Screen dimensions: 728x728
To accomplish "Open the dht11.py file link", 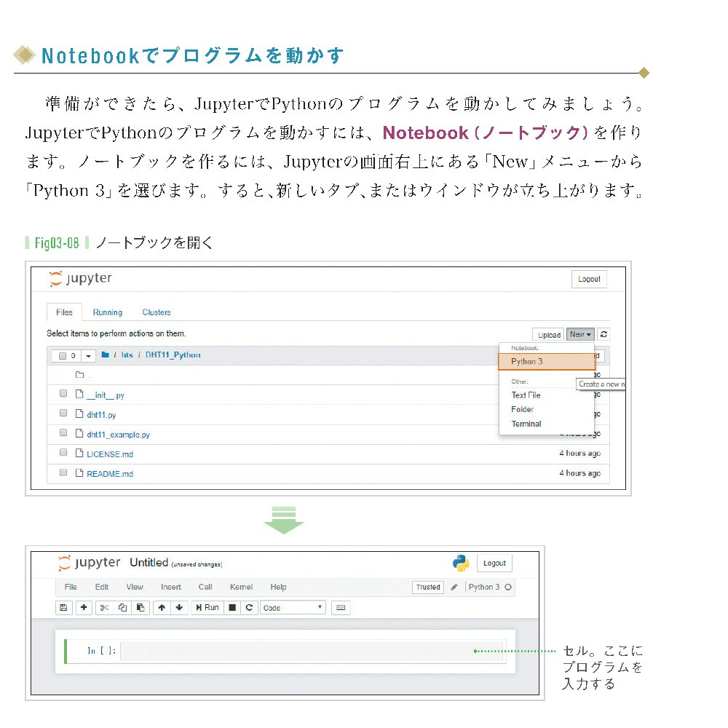I will (x=101, y=415).
